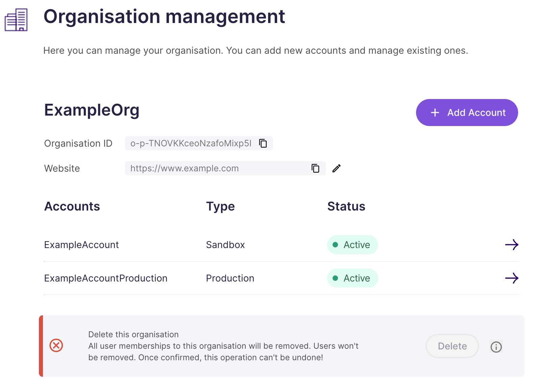The image size is (534, 392).
Task: Click Active status badge for ExampleAccount
Action: pos(353,245)
